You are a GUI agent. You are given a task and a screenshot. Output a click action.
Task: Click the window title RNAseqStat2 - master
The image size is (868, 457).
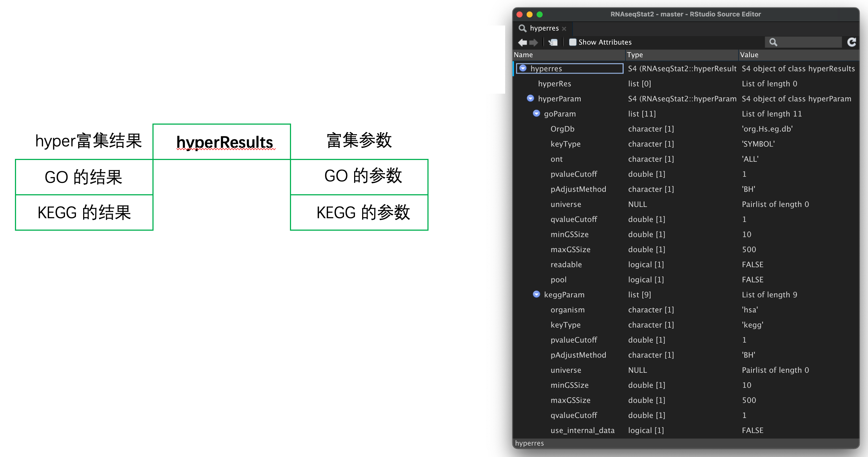[686, 14]
